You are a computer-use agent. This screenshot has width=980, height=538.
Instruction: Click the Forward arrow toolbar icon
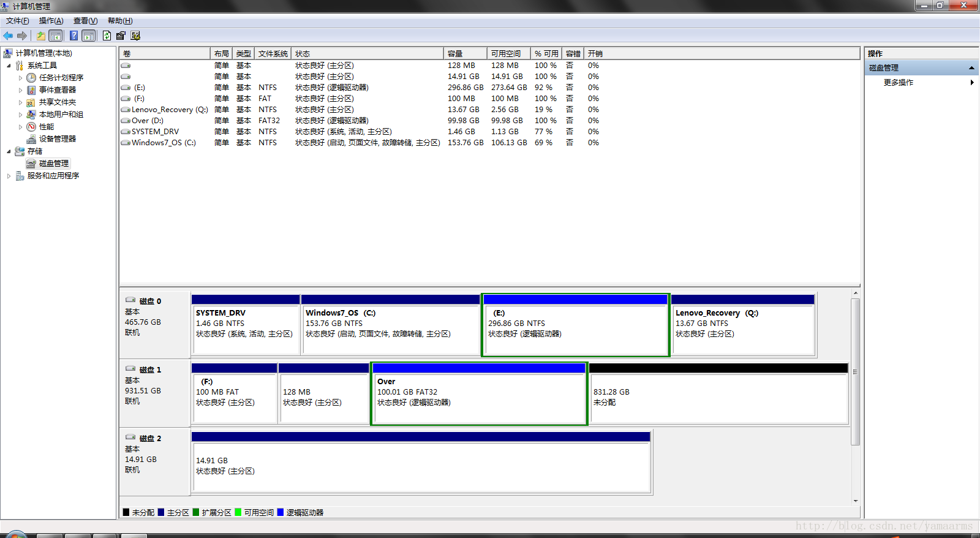pyautogui.click(x=22, y=36)
